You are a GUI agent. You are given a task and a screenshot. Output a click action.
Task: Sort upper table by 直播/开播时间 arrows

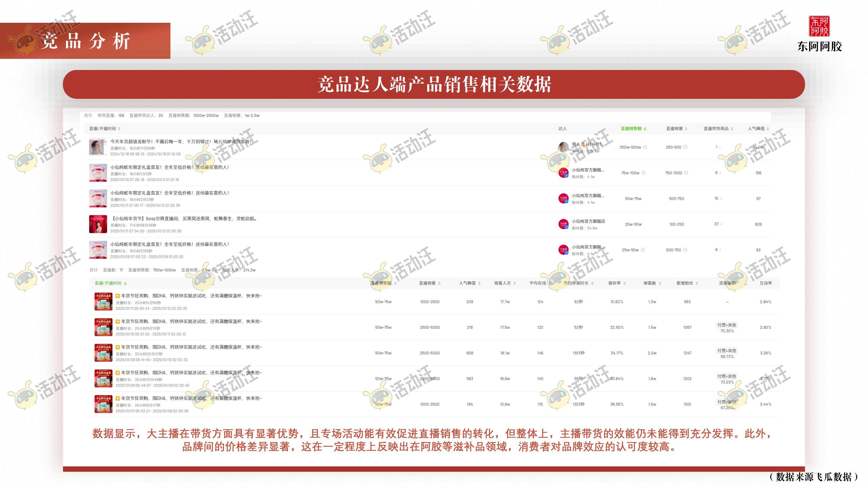[x=119, y=129]
